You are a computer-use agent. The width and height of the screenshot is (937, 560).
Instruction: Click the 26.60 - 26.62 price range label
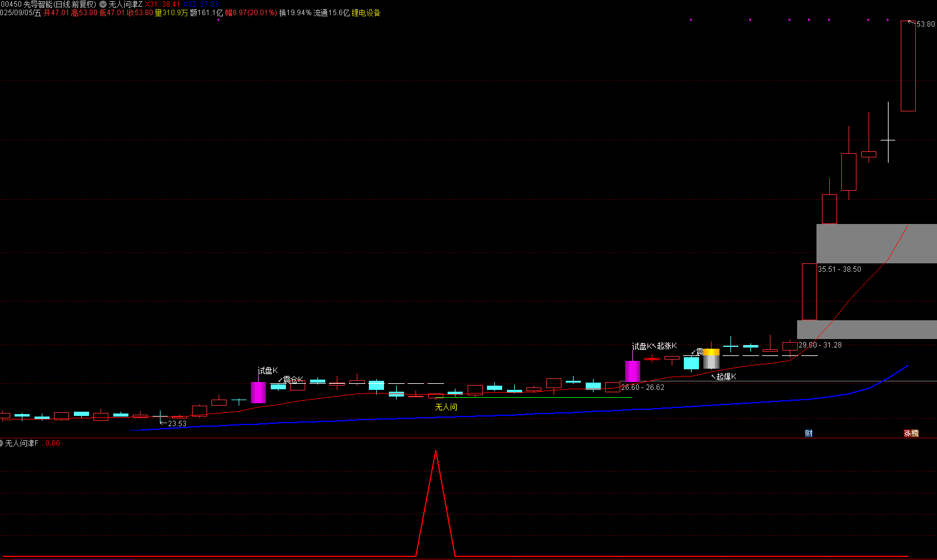643,387
